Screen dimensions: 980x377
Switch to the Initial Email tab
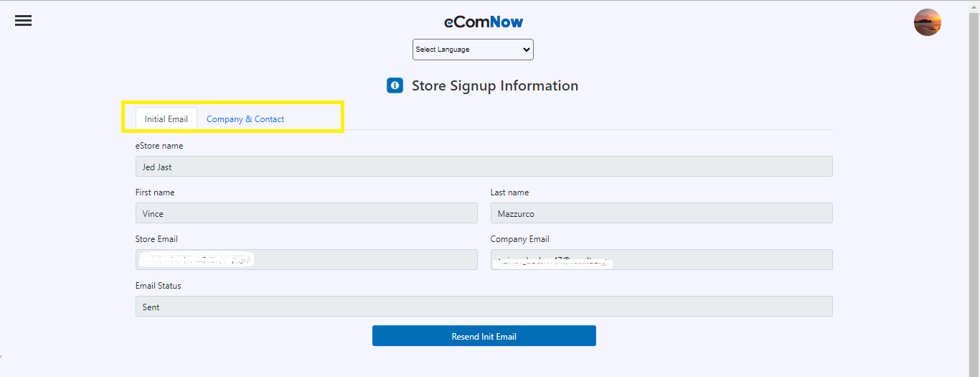(166, 119)
